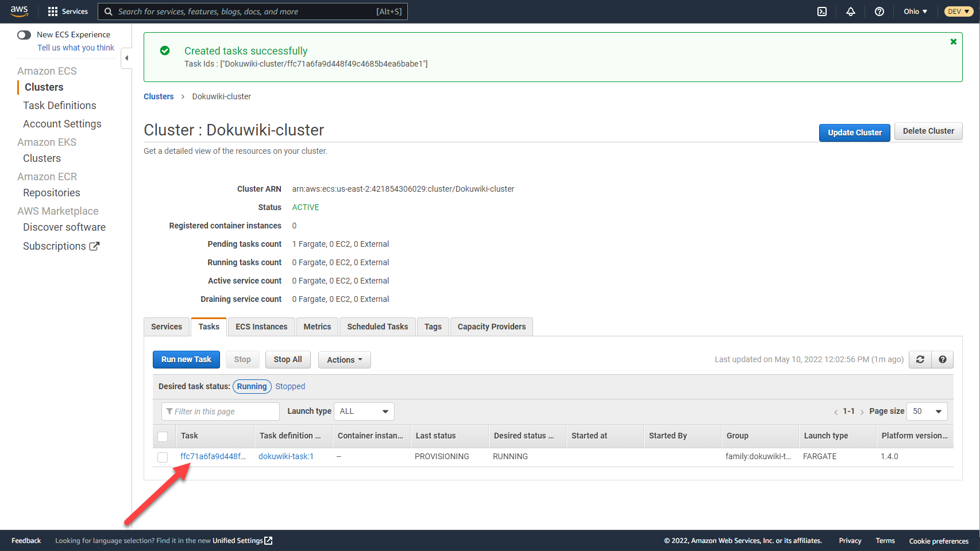Screen dimensions: 980x551
Task: Open Subscriptions external link
Action: [61, 246]
